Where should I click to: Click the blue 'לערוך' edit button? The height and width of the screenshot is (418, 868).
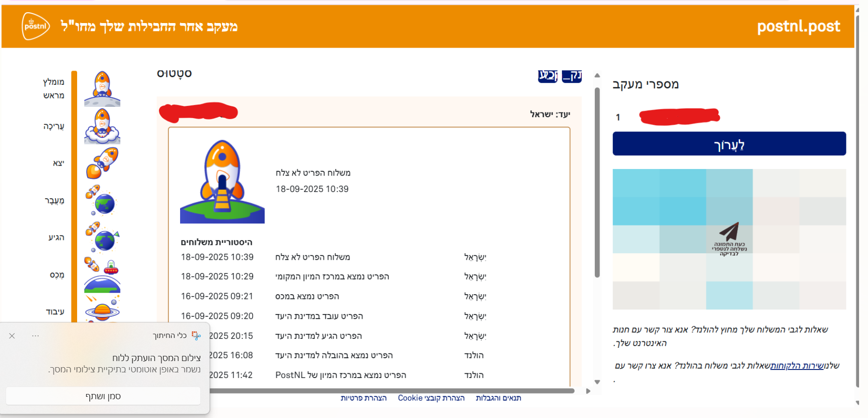[x=729, y=144]
